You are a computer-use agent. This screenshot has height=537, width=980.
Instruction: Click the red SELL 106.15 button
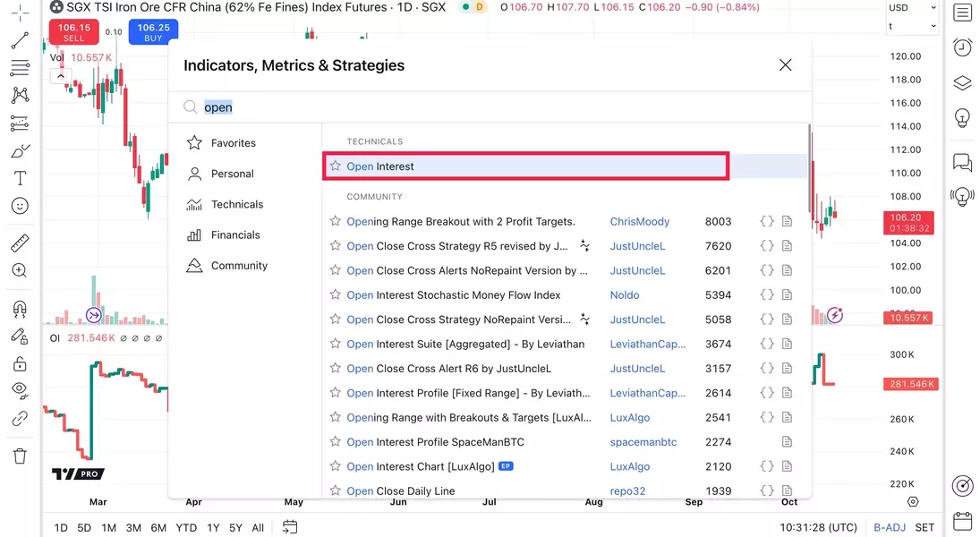tap(73, 32)
